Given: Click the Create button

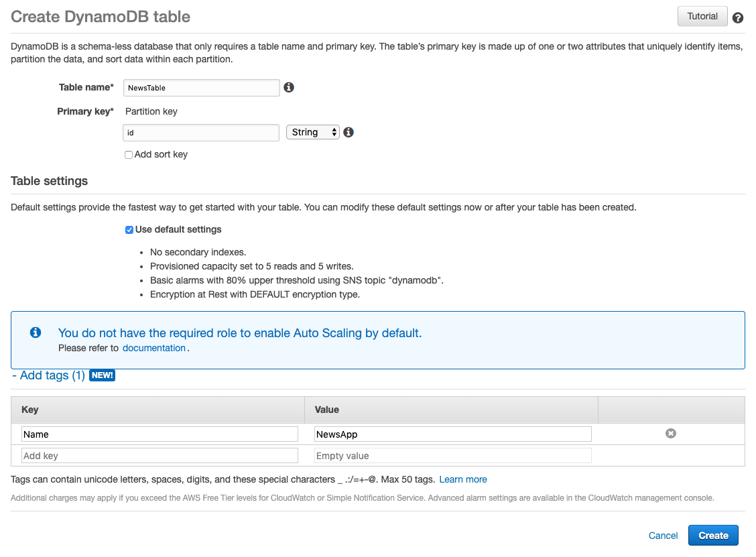Looking at the screenshot, I should [x=713, y=536].
